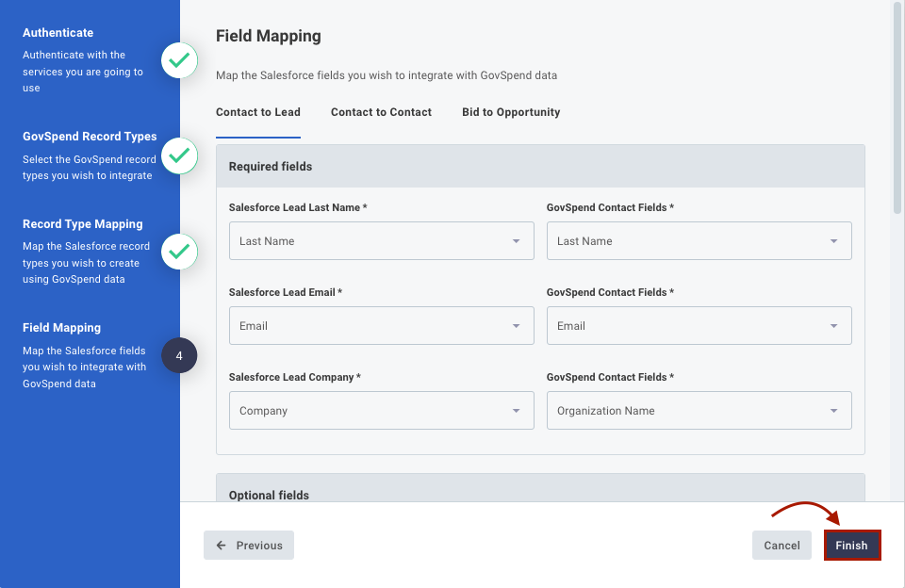Open the Salesforce Lead Last Name dropdown

(x=382, y=240)
